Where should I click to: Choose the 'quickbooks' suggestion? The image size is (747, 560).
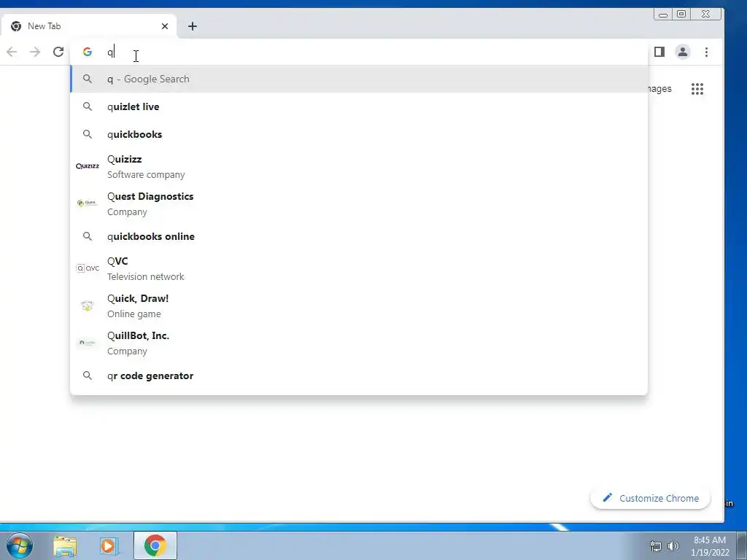click(x=359, y=134)
